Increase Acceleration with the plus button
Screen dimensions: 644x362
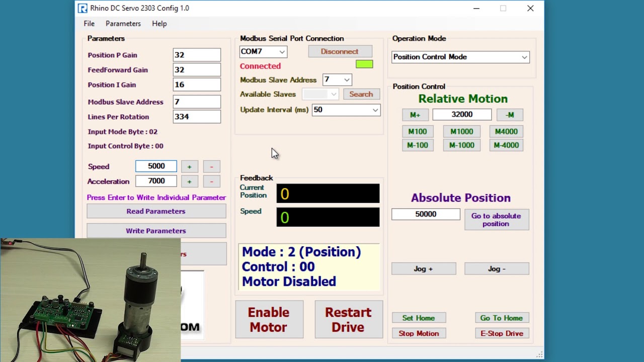pos(189,182)
